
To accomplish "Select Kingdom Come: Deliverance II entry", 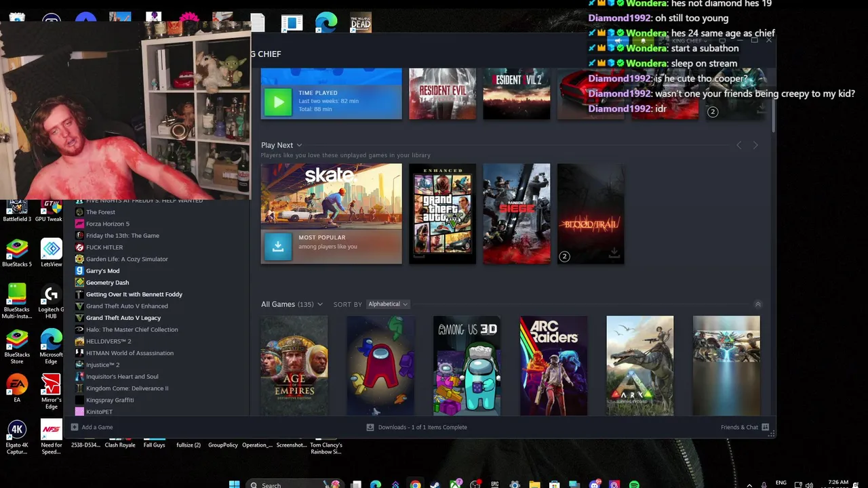I will (127, 388).
